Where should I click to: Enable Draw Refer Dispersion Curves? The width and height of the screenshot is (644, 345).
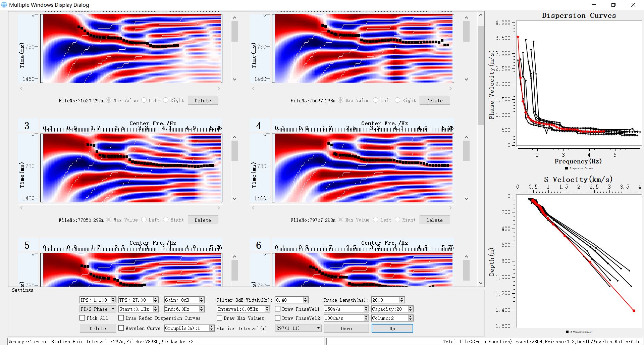121,318
